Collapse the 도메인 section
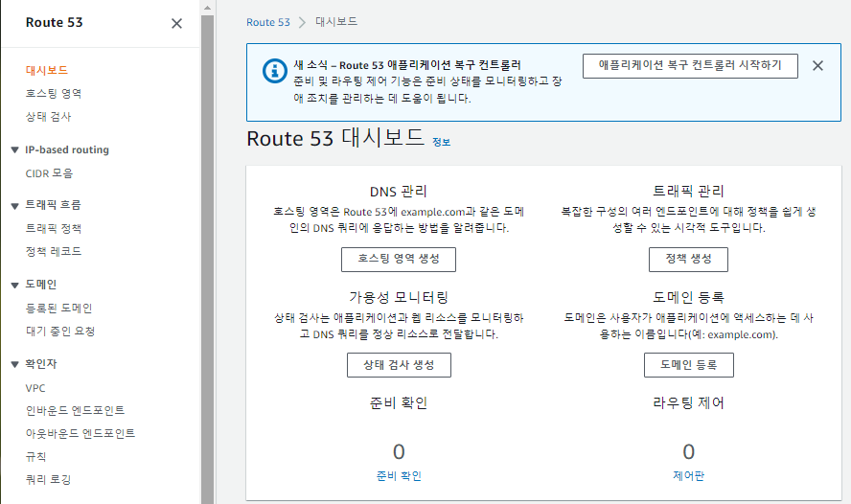 point(15,285)
